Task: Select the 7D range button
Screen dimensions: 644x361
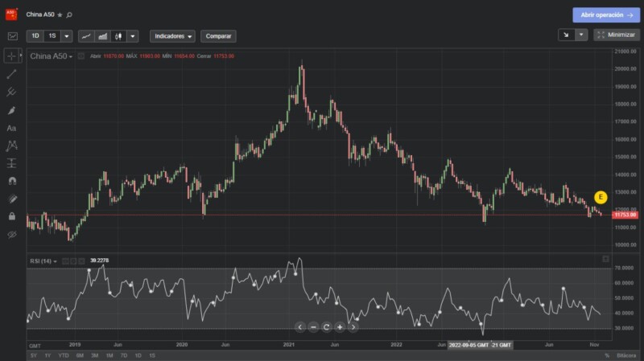Action: tap(124, 355)
